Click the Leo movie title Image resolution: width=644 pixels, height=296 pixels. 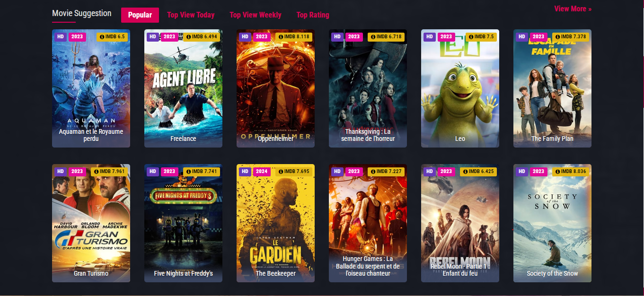[460, 139]
